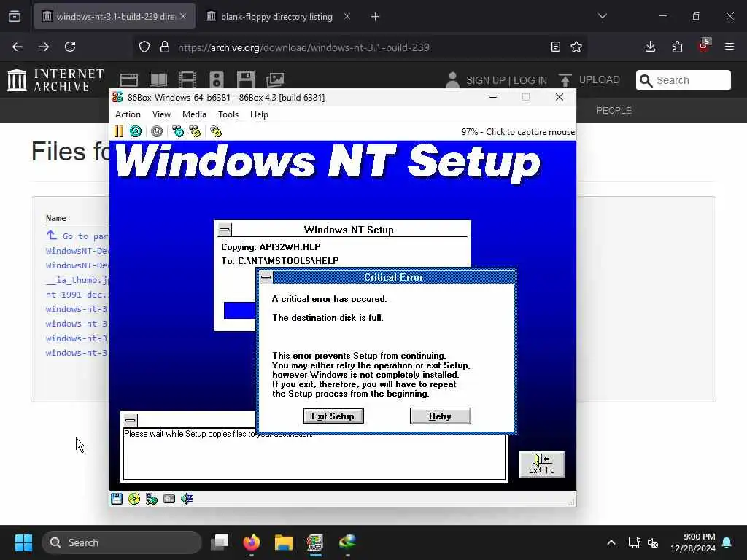Click Windows taskbar Search box
This screenshot has width=747, height=560.
point(122,542)
